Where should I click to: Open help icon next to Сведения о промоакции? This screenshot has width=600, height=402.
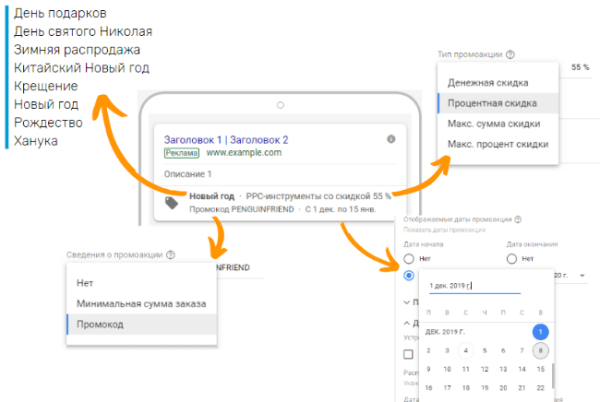[172, 255]
